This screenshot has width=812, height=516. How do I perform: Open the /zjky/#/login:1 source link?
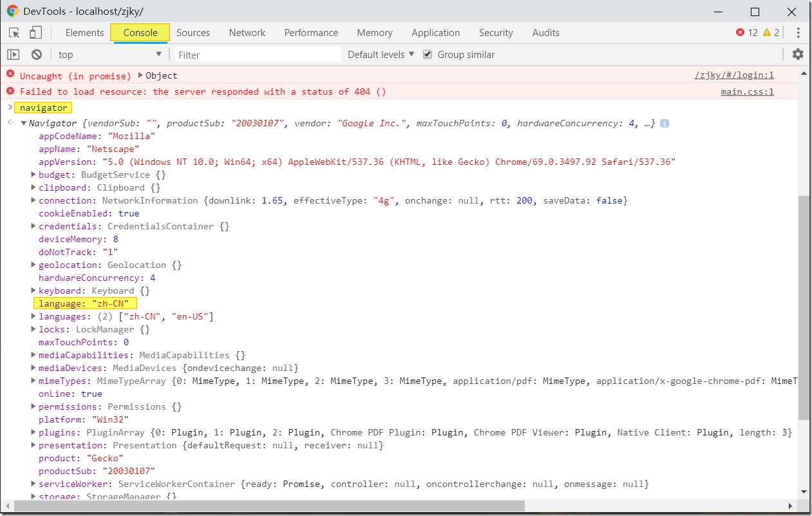click(734, 75)
